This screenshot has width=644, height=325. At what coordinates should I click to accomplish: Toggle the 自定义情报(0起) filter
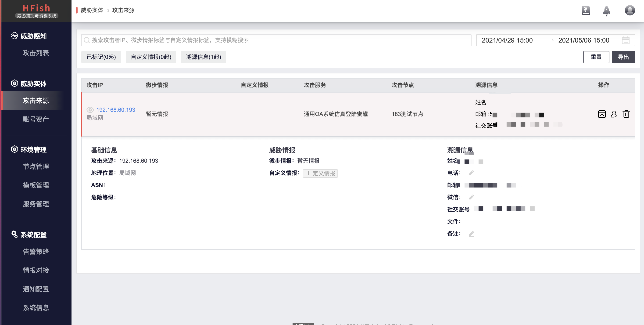pyautogui.click(x=151, y=57)
